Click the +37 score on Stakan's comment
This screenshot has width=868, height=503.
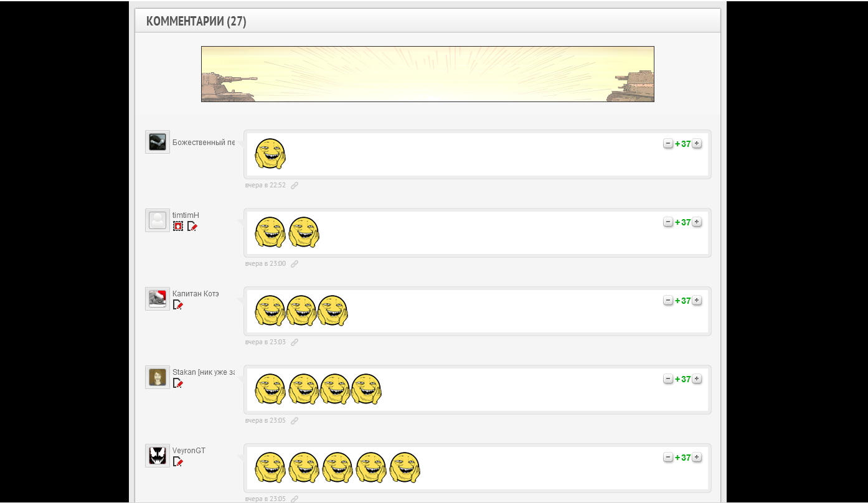pos(683,379)
